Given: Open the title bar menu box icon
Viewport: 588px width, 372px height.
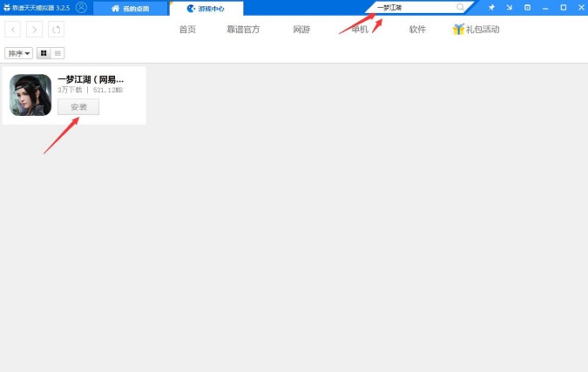Looking at the screenshot, I should coord(527,7).
